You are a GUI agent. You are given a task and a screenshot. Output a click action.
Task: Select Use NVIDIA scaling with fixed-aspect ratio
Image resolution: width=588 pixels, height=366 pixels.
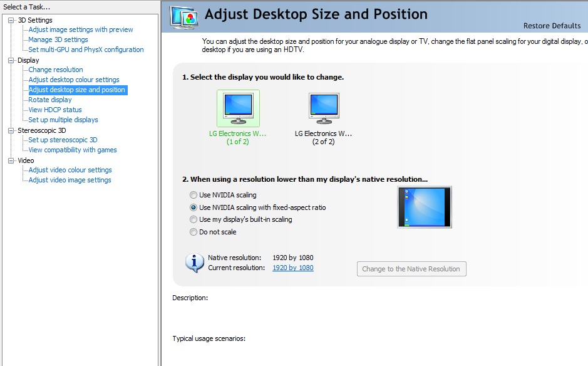pyautogui.click(x=193, y=207)
